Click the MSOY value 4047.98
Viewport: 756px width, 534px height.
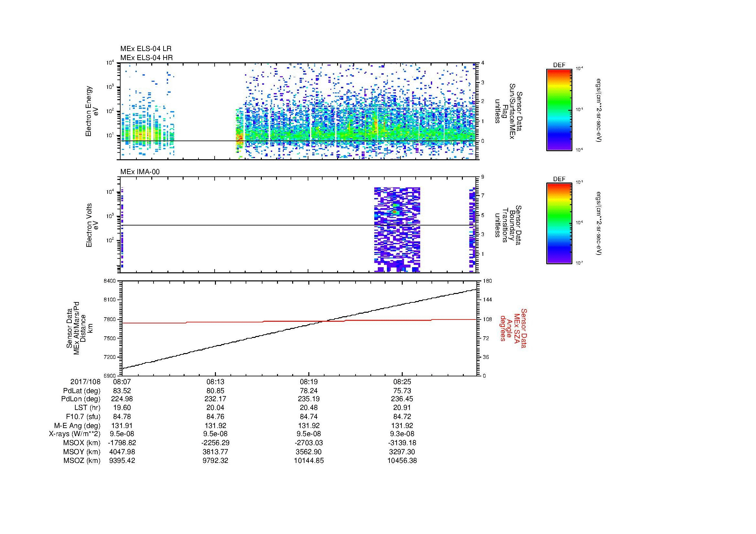[x=122, y=452]
